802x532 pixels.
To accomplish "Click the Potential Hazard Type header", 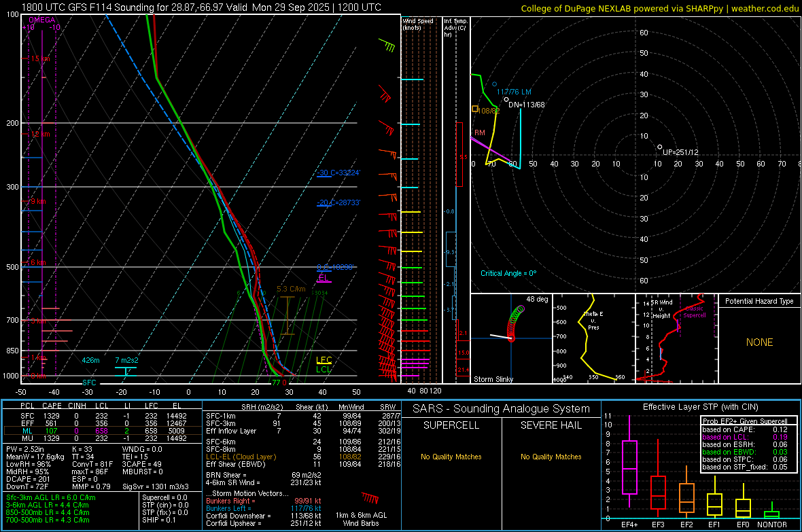I will pos(759,301).
